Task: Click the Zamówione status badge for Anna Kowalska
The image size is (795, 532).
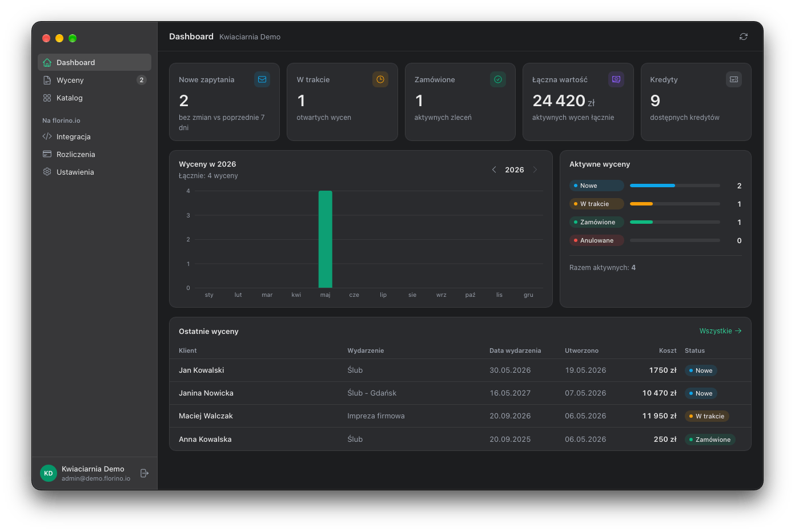Action: pyautogui.click(x=710, y=440)
